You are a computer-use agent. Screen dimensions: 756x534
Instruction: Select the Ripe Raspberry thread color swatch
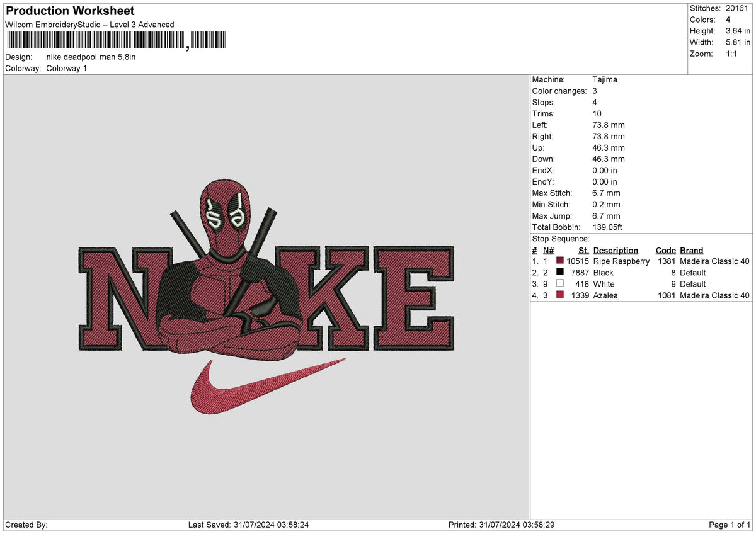point(559,261)
